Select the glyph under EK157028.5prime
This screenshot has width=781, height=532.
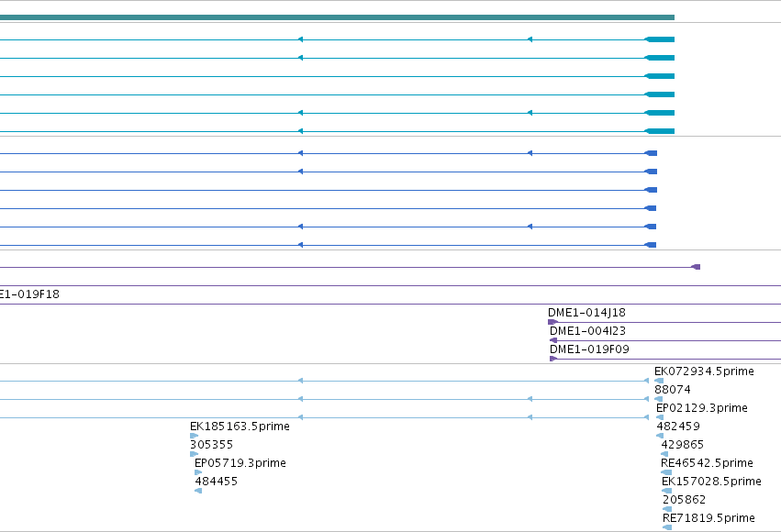(667, 492)
